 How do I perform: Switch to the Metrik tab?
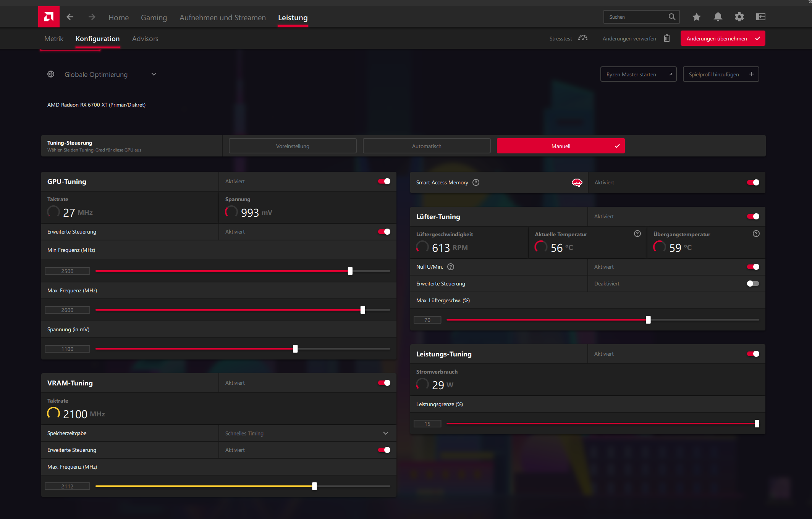(54, 39)
